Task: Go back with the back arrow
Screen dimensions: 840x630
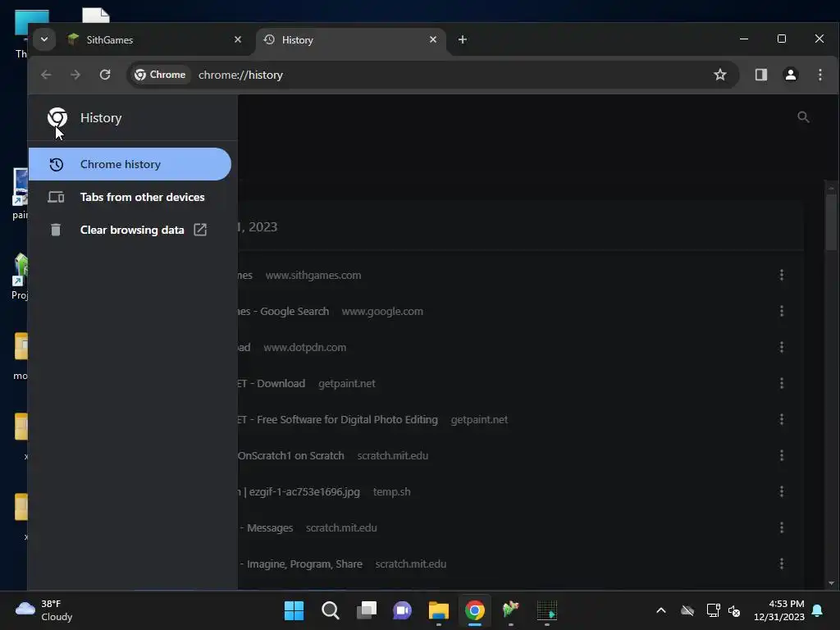Action: coord(46,75)
